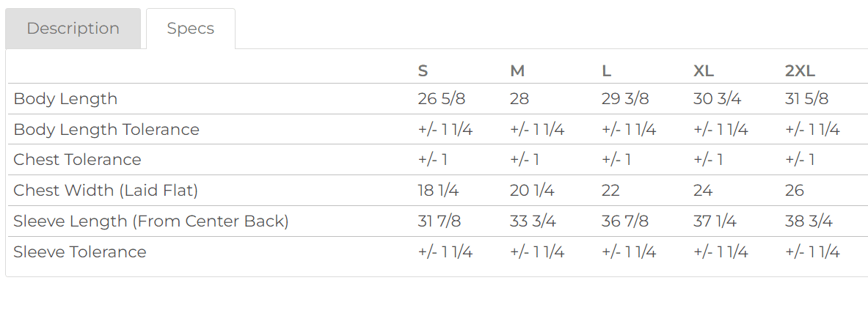This screenshot has height=316, width=868.
Task: Select Sleeve Length (From Center Back) label
Action: (x=151, y=221)
